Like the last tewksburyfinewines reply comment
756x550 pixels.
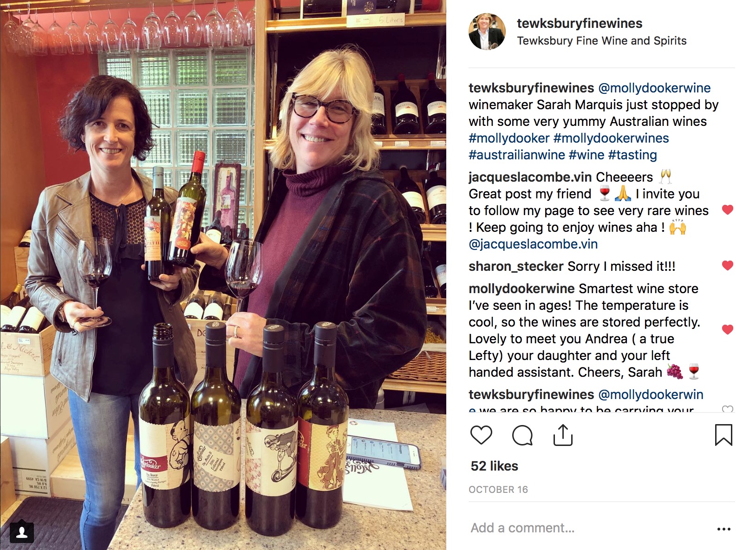[728, 409]
